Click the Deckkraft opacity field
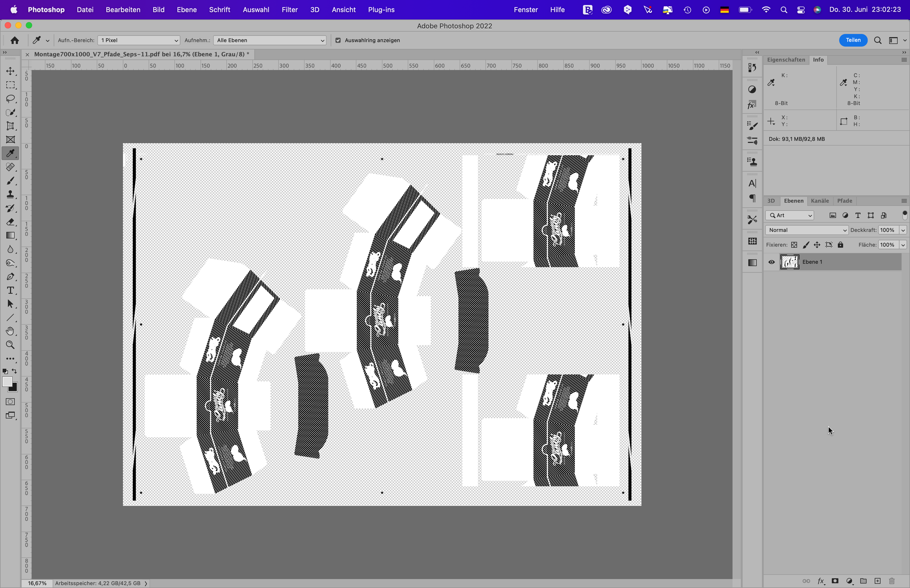 tap(888, 230)
